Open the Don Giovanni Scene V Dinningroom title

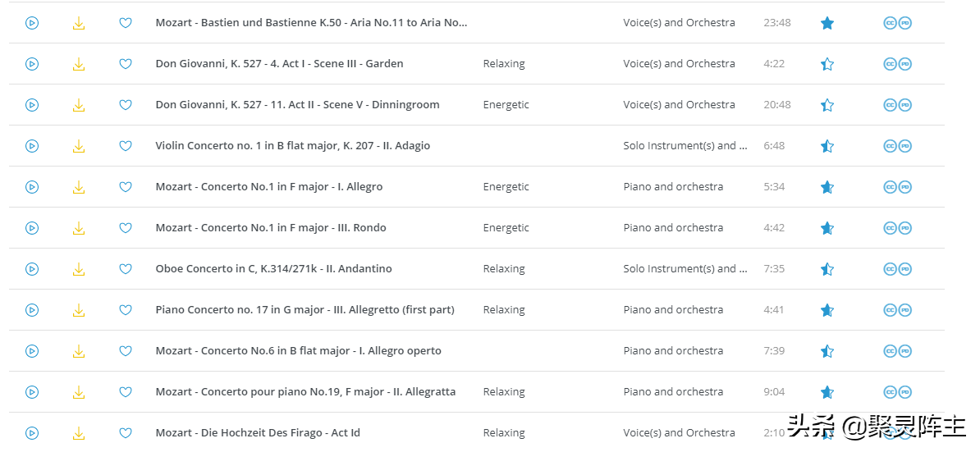pos(297,105)
